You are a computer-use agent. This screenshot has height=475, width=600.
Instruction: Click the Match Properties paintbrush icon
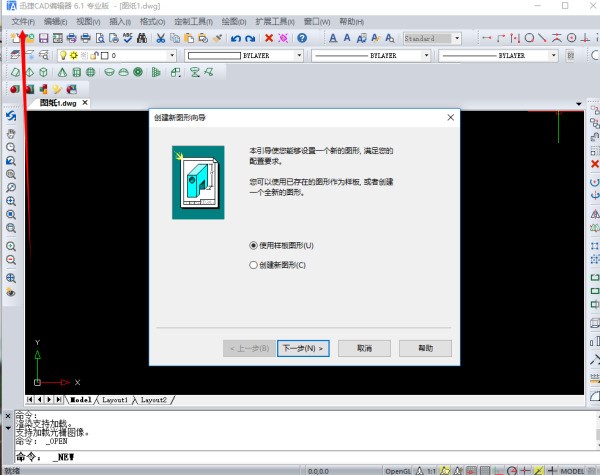217,38
